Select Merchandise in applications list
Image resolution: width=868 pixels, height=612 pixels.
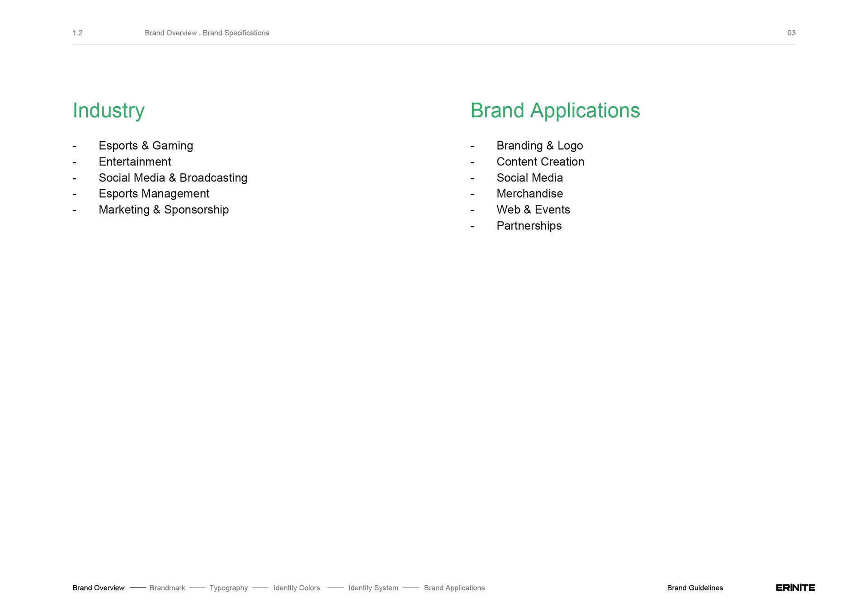click(x=529, y=194)
